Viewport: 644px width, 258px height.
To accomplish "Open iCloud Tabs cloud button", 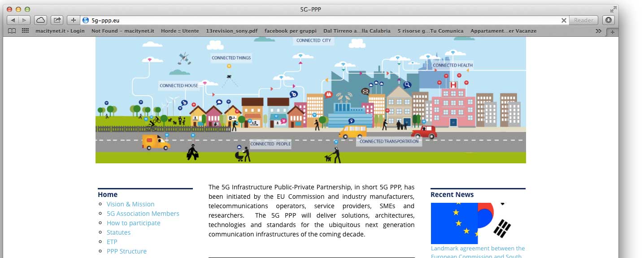I will [41, 20].
